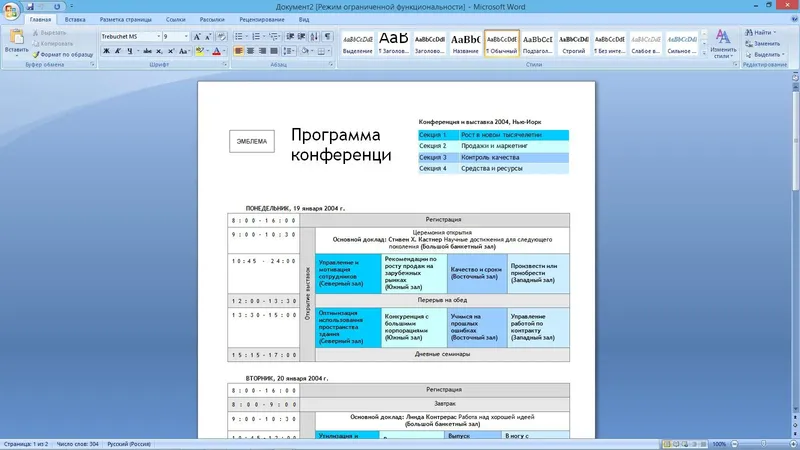Align paragraph to the right
800x450 pixels.
pos(262,51)
